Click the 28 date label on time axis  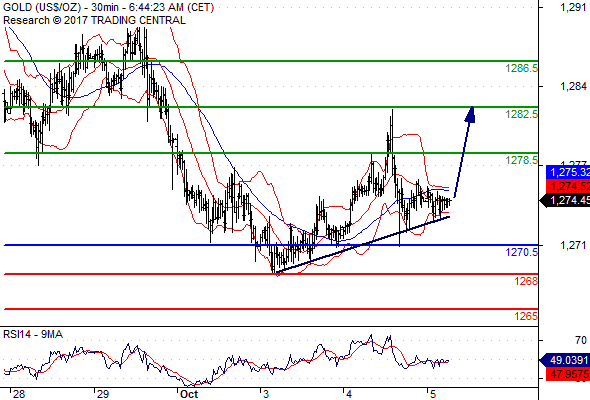pyautogui.click(x=19, y=394)
